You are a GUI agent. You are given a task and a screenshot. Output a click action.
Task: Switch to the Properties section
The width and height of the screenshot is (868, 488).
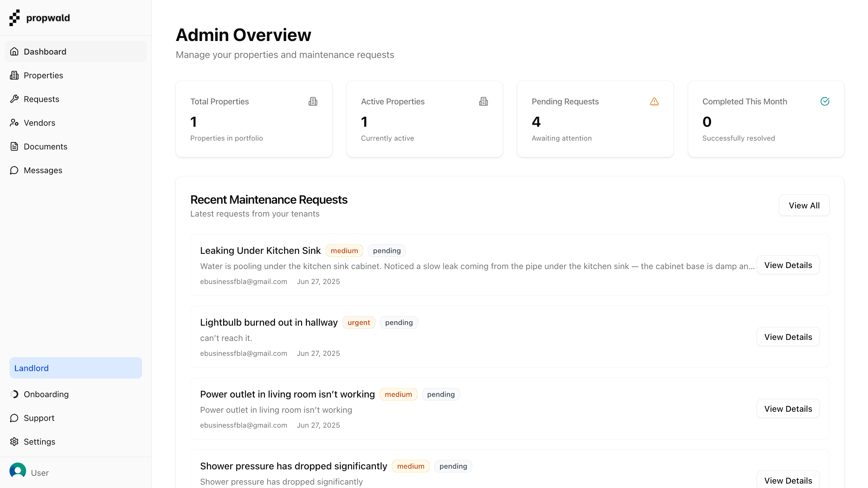pyautogui.click(x=43, y=75)
